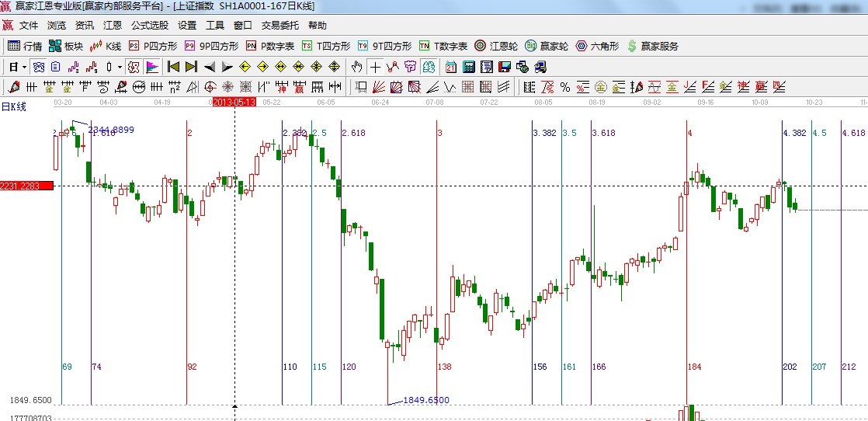Open the 江恩 menu
Image resolution: width=868 pixels, height=421 pixels.
click(x=113, y=26)
